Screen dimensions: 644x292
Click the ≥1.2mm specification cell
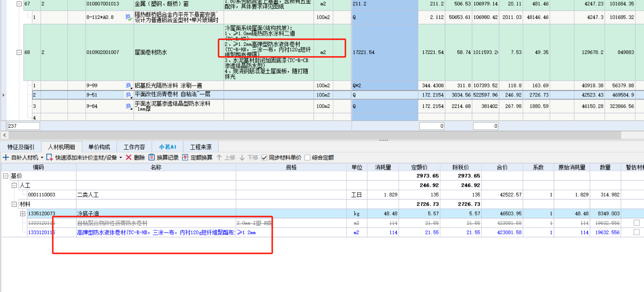click(291, 232)
